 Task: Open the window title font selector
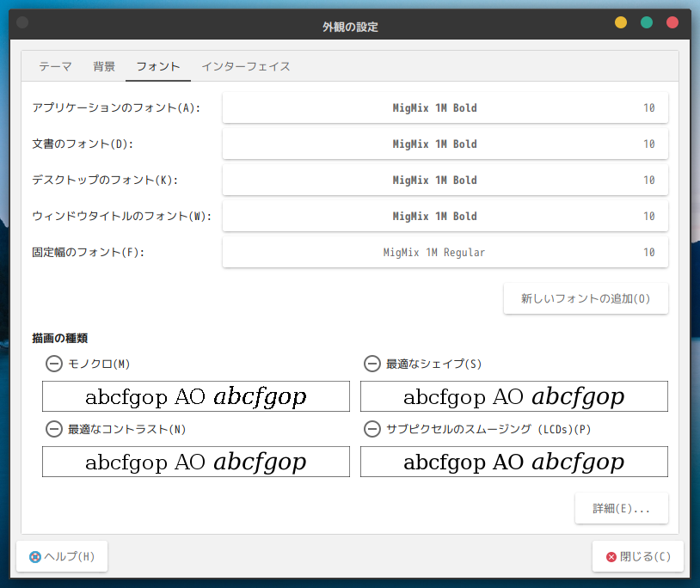point(445,216)
